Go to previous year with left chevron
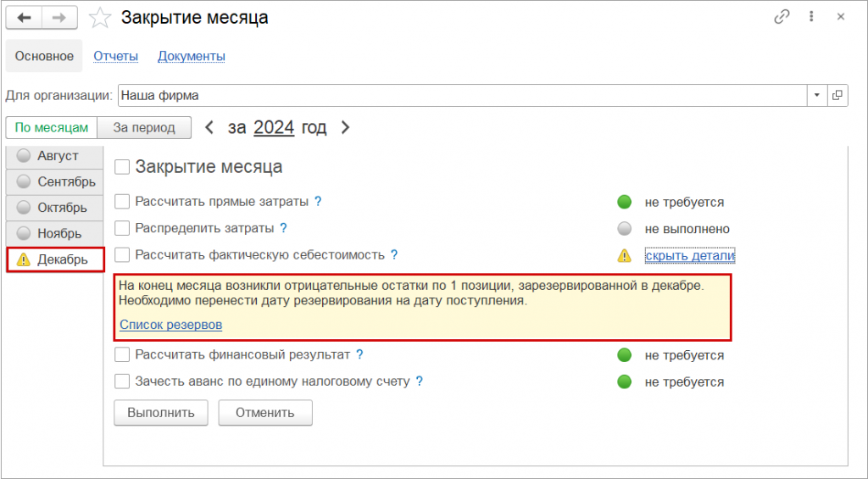This screenshot has width=868, height=479. click(x=209, y=128)
